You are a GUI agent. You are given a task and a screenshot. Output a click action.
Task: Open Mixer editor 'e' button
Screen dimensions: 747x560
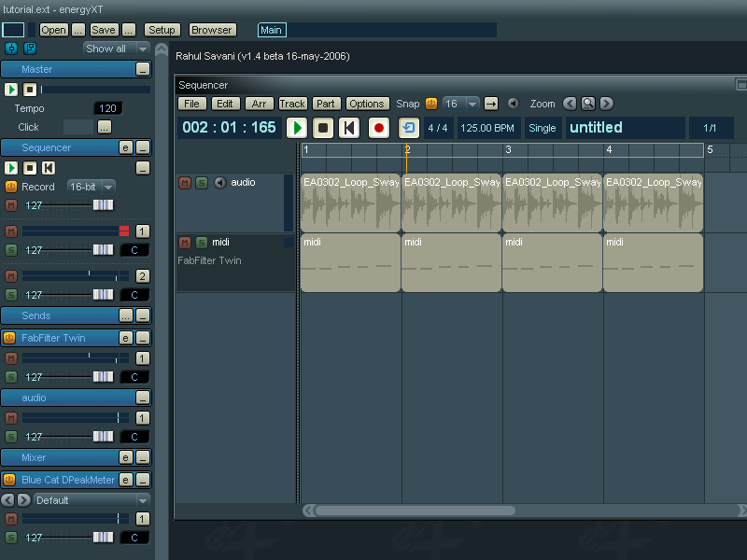[x=125, y=457]
